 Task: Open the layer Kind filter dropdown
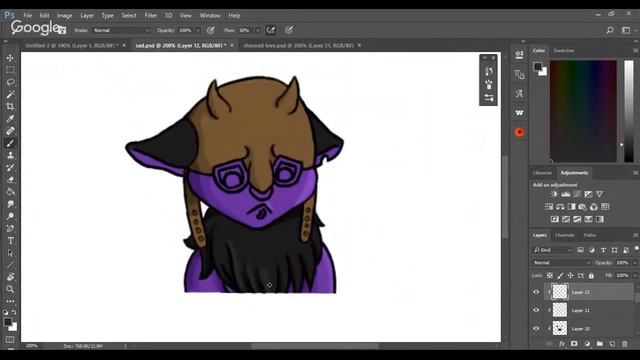(553, 250)
